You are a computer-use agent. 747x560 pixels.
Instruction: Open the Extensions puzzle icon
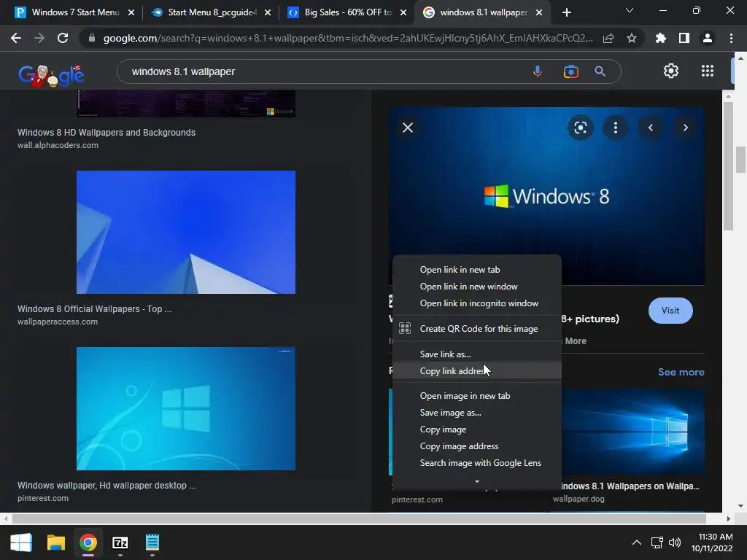660,38
